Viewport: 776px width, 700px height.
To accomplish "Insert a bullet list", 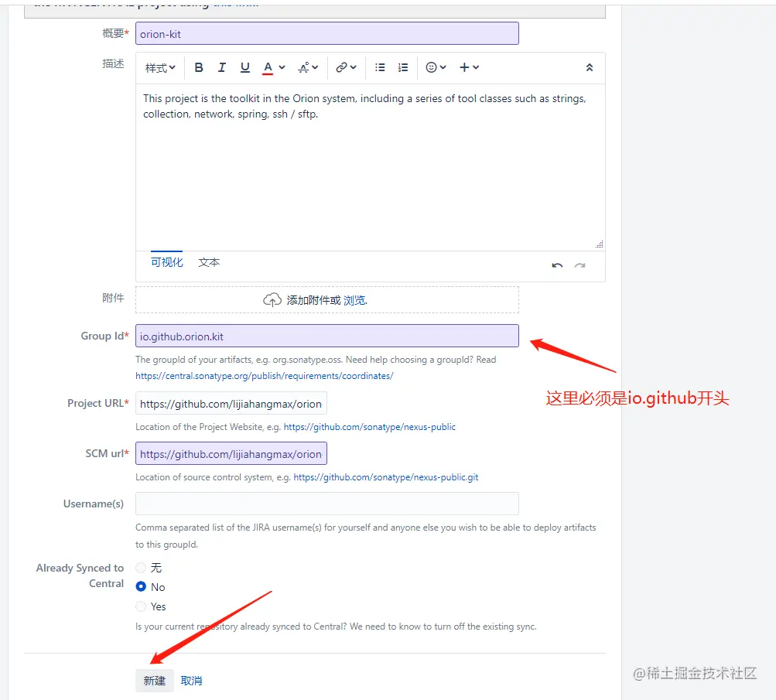I will pos(380,67).
